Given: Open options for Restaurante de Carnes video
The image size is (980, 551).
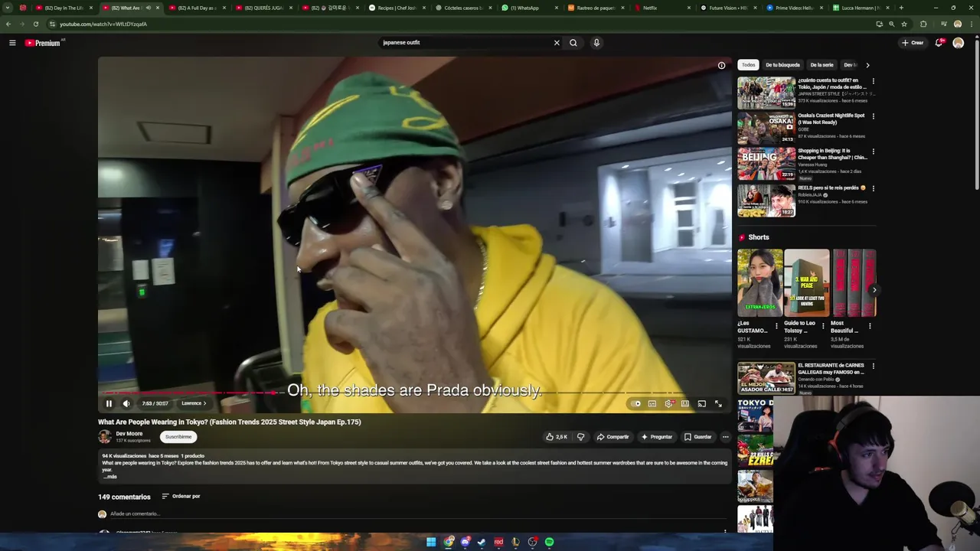Looking at the screenshot, I should [873, 366].
